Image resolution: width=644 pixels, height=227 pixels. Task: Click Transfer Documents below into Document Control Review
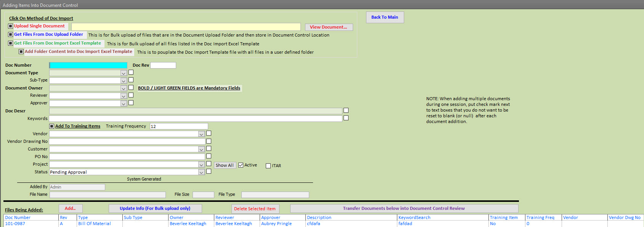[x=404, y=208]
